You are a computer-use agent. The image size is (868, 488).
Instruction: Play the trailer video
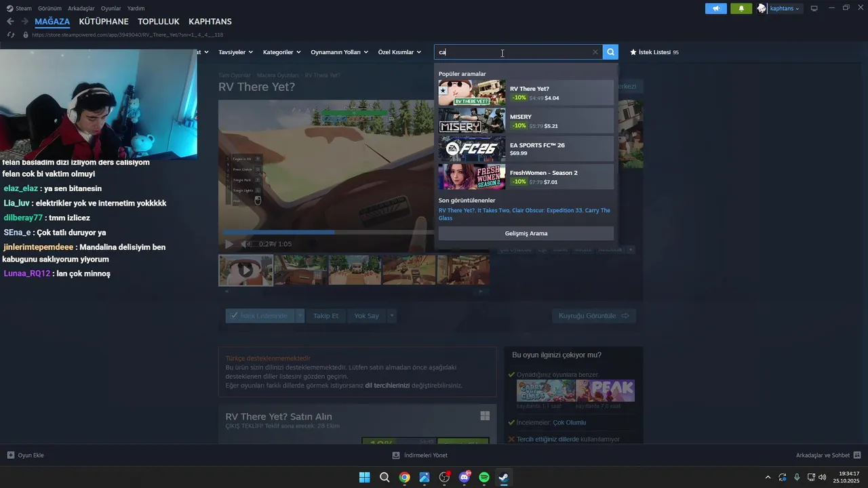229,244
